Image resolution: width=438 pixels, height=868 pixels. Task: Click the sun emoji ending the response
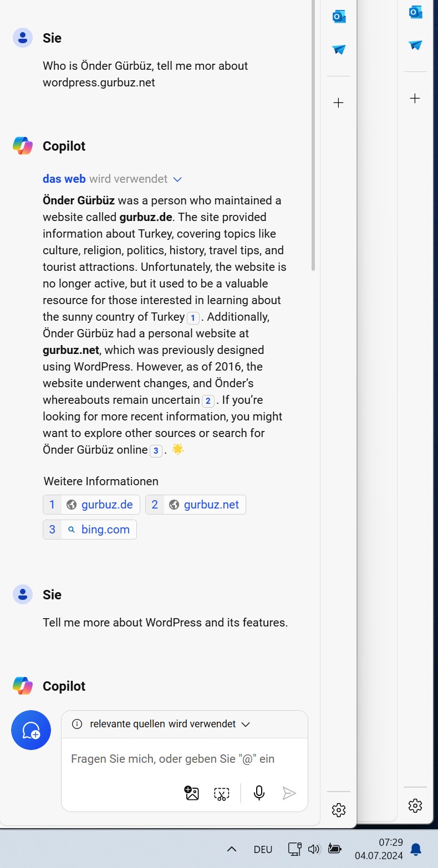pyautogui.click(x=177, y=449)
